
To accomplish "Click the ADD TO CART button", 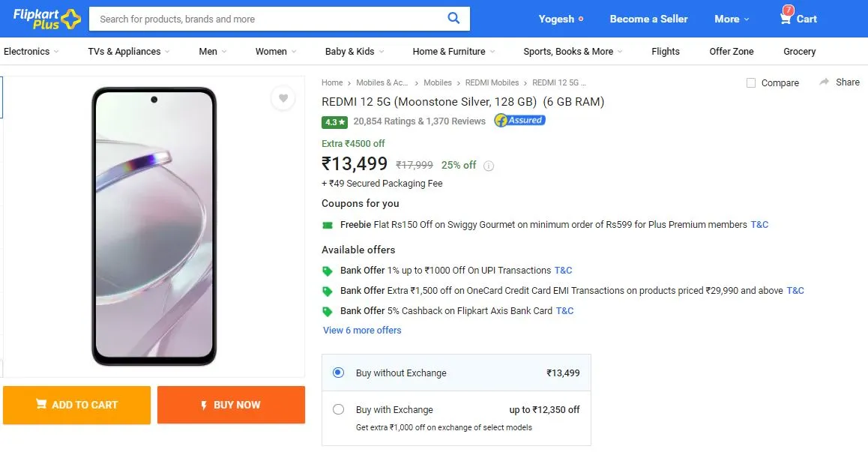I will tap(77, 405).
